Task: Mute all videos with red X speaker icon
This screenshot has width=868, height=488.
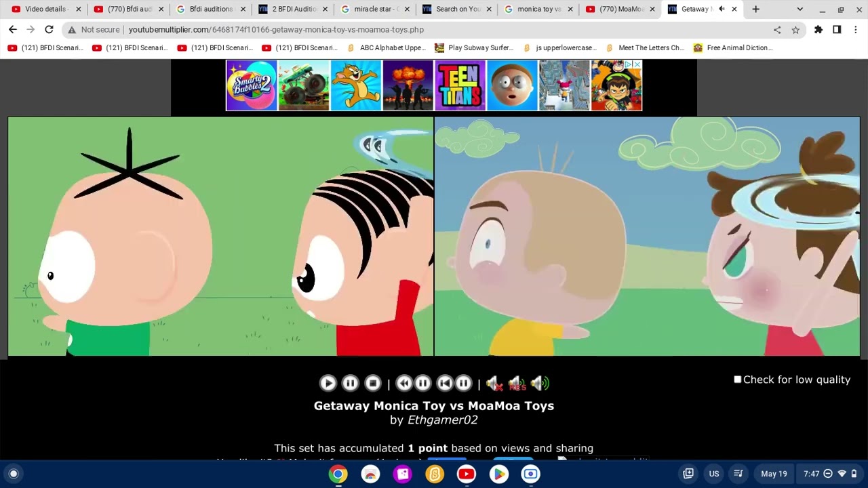Action: (x=494, y=384)
